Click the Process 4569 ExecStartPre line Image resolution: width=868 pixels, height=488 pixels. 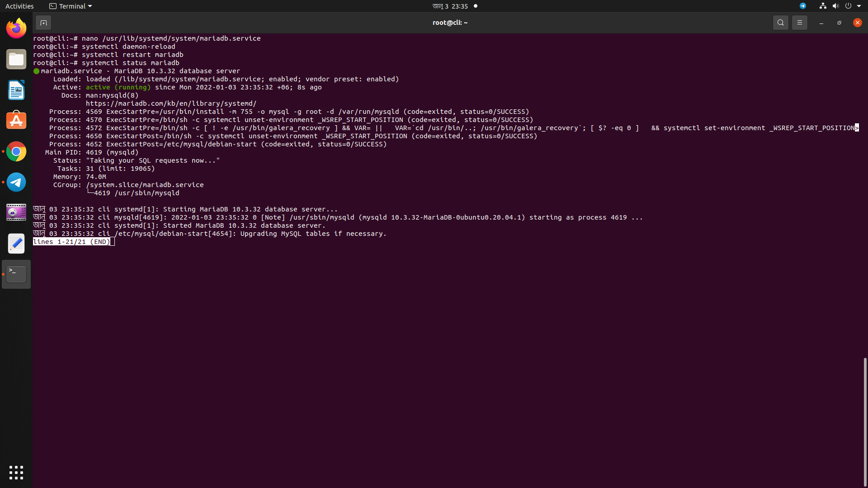(x=289, y=112)
